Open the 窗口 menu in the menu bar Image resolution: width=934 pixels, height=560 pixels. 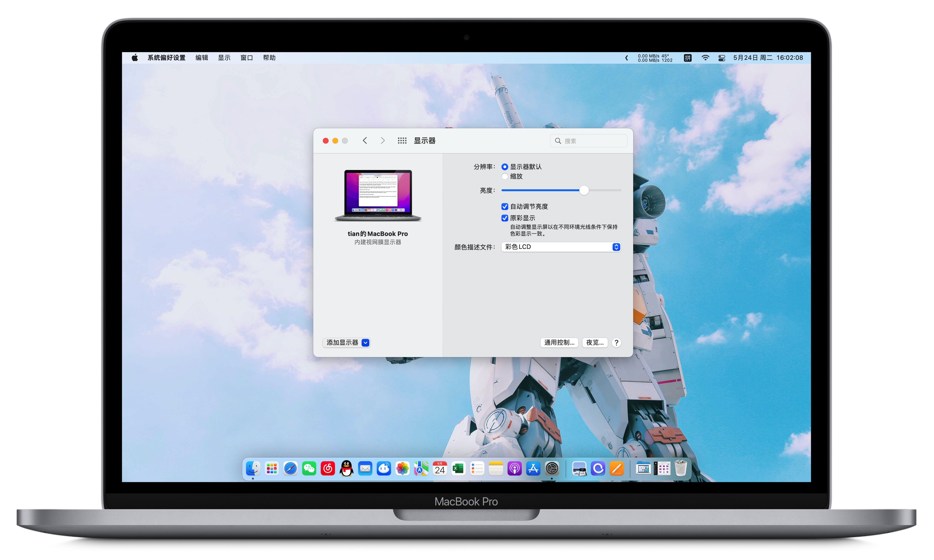[x=246, y=57]
